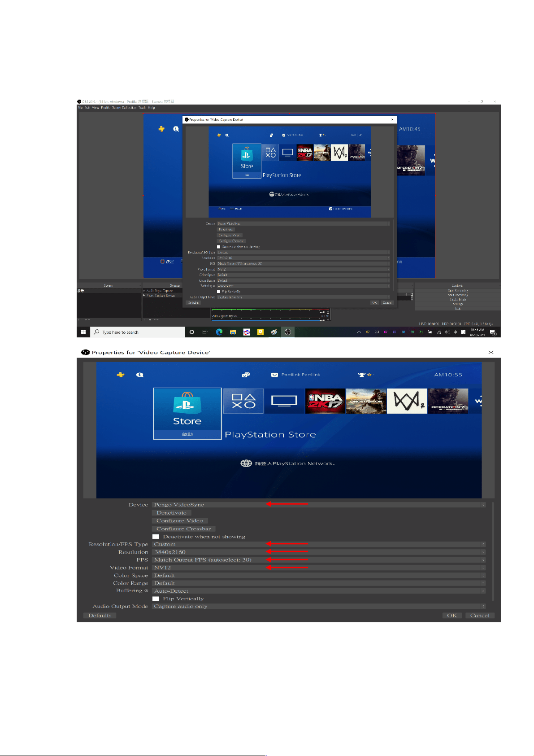Open Settings from OBS Controls panel
This screenshot has height=756, width=534.
tap(457, 304)
